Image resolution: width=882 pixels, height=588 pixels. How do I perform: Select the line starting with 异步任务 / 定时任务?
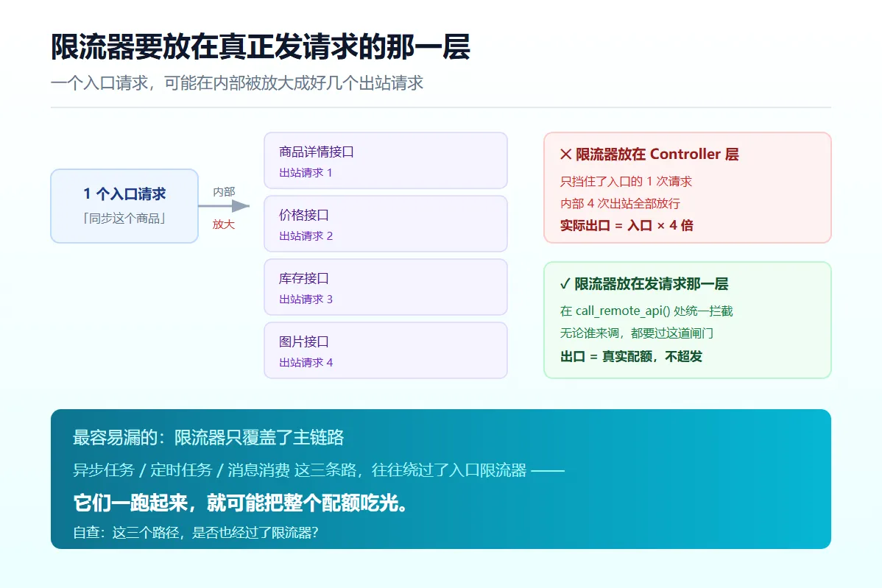click(x=318, y=470)
